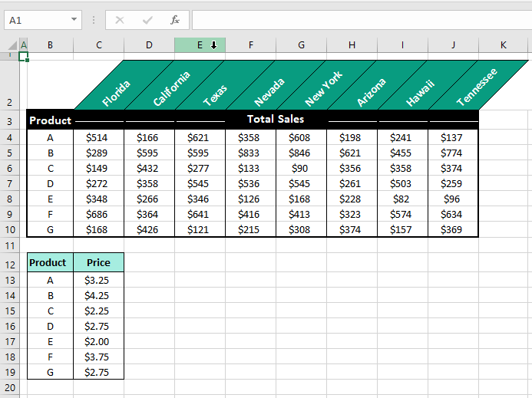This screenshot has width=532, height=398.
Task: Select the price cell $4.25
Action: (99, 295)
